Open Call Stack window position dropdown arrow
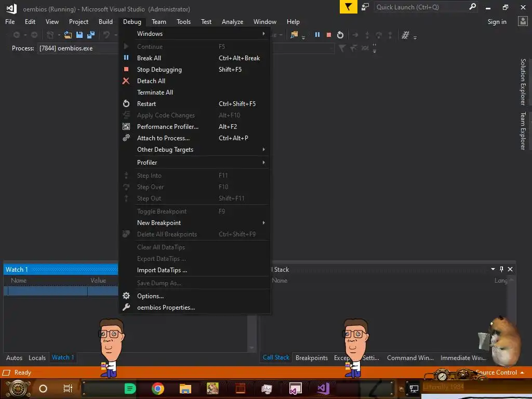The image size is (532, 399). (x=493, y=269)
